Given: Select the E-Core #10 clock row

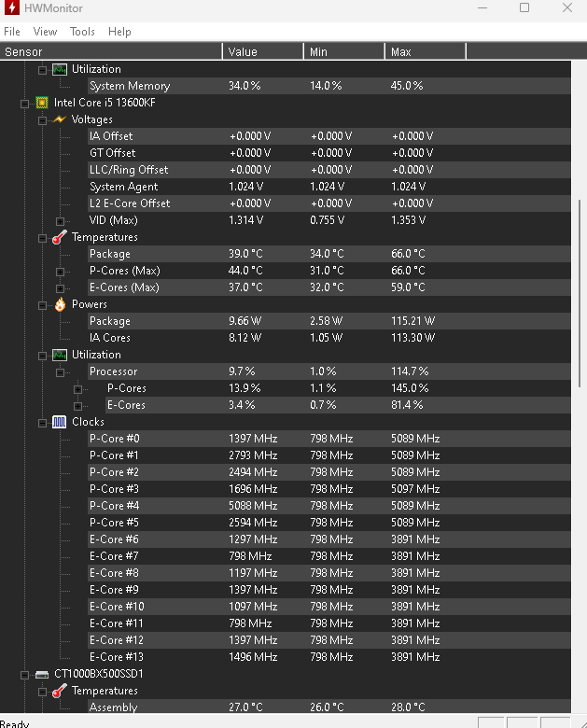Looking at the screenshot, I should [329, 607].
